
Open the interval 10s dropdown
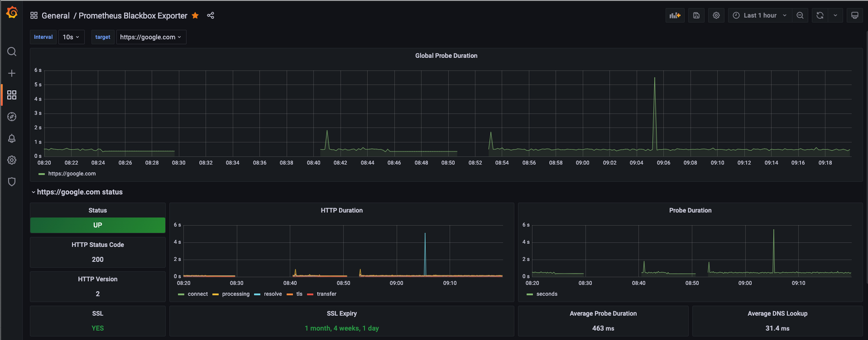click(71, 37)
